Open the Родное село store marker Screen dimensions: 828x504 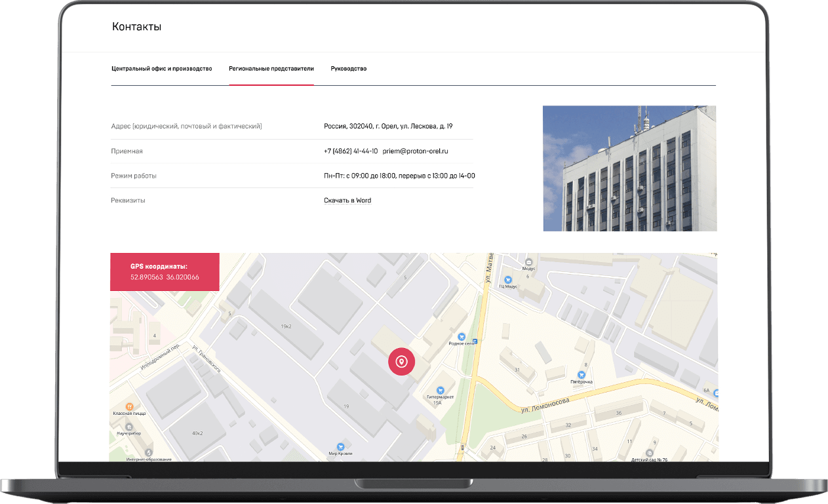click(462, 336)
